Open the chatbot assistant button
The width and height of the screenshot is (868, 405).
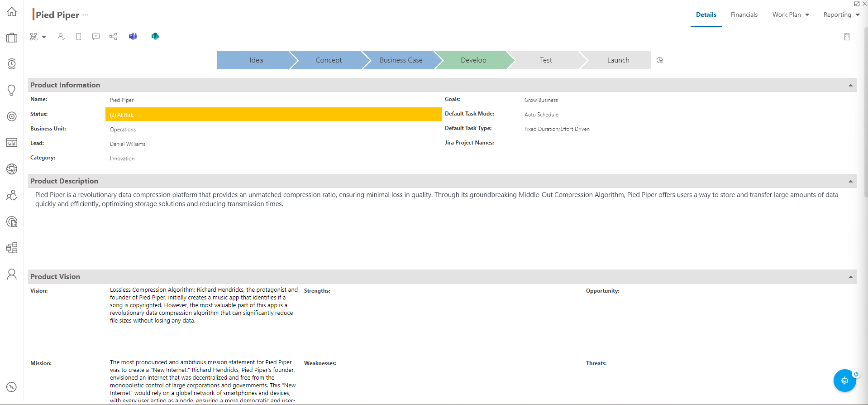click(845, 381)
